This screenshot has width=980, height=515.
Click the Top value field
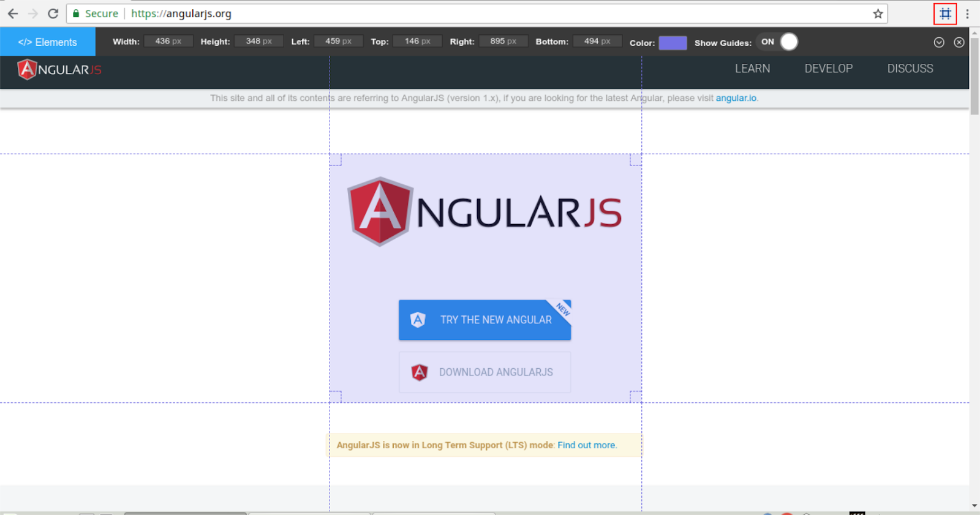coord(418,41)
